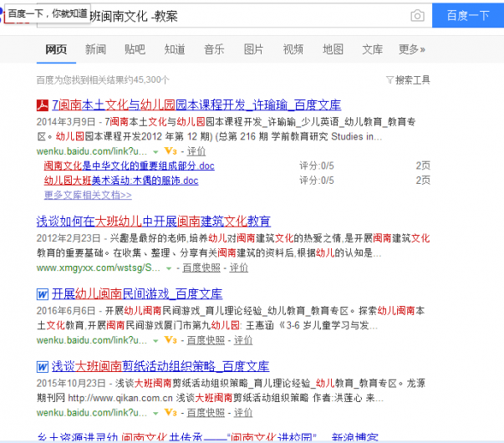Open 闽南文化是中华文化的重要组成部分.doc
Viewport: 504px width, 443px height.
(130, 165)
